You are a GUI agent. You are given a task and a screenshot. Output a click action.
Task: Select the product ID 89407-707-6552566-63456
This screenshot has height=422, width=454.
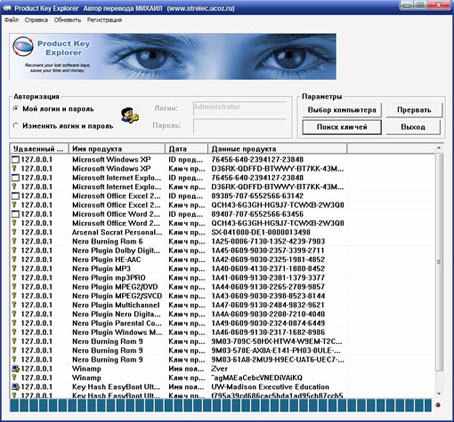click(x=257, y=214)
